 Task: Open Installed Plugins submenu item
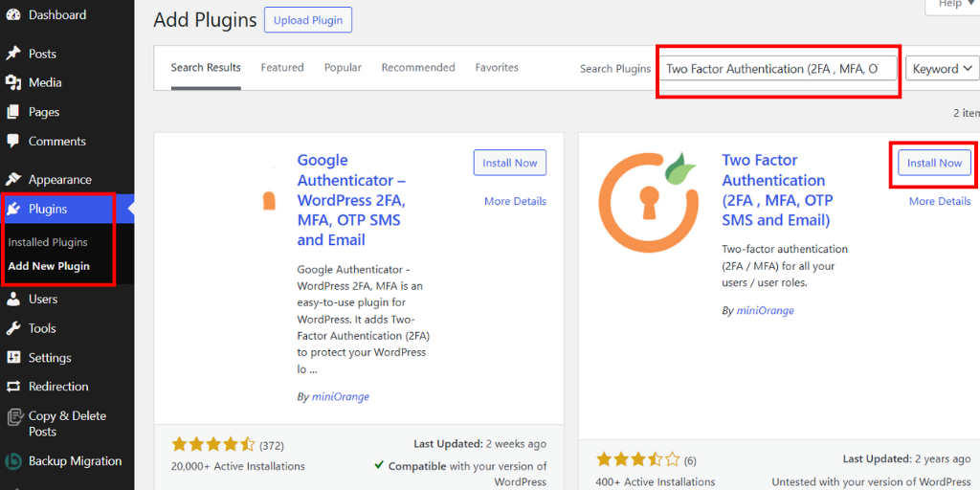tap(48, 242)
